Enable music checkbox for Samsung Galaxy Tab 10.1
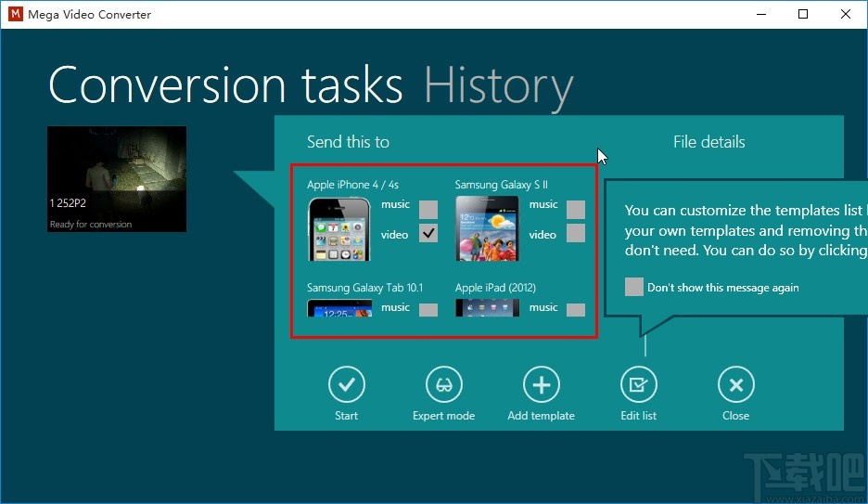868x504 pixels. (x=428, y=310)
